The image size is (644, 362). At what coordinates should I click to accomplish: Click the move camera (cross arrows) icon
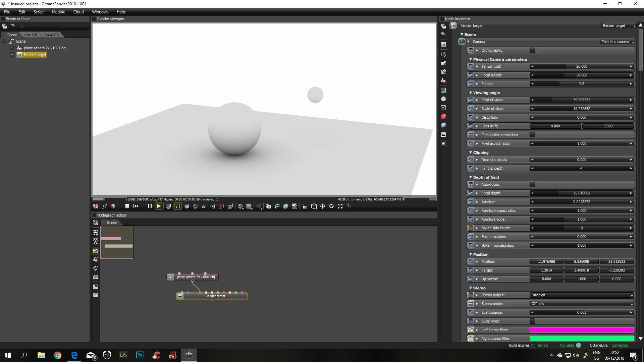pyautogui.click(x=323, y=206)
